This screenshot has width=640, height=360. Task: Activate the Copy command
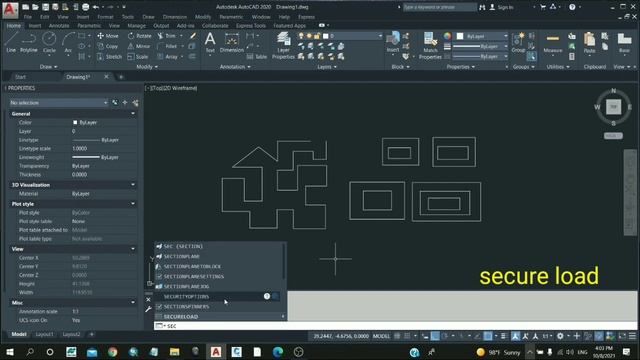click(107, 46)
